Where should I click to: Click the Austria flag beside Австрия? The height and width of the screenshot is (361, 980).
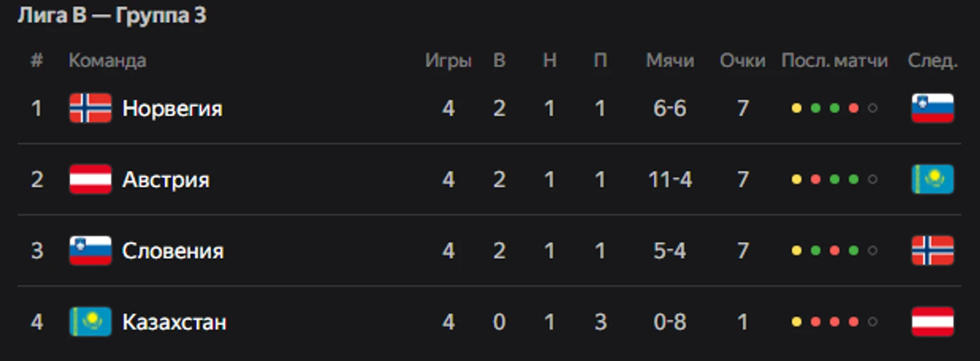(x=90, y=179)
